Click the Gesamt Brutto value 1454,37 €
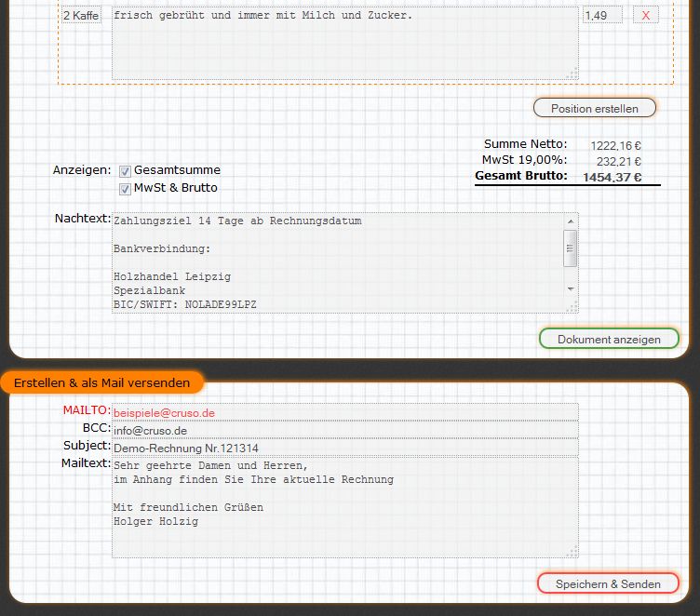This screenshot has width=700, height=616. 612,177
